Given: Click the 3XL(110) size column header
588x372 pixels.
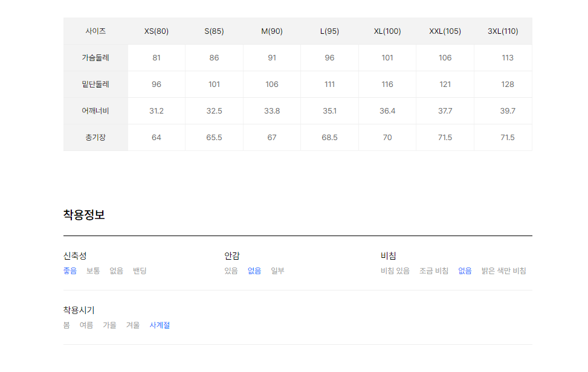Looking at the screenshot, I should [503, 31].
